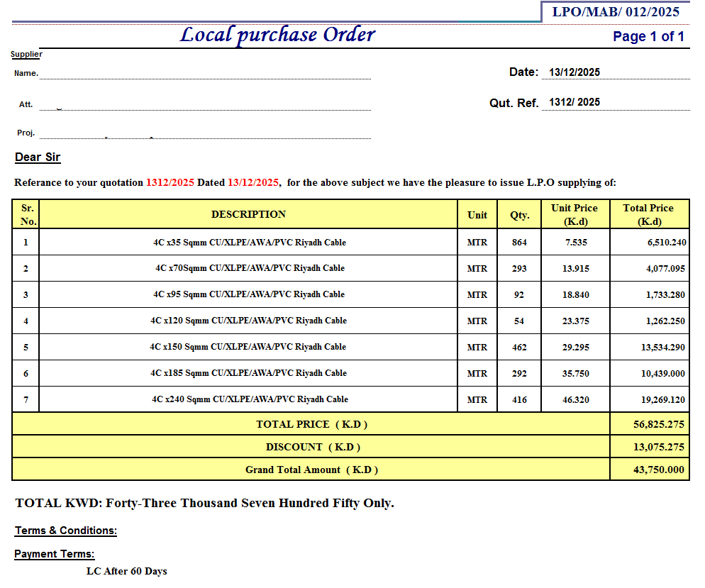Select the Unit Price (K.d) header
The image size is (705, 588).
(574, 214)
